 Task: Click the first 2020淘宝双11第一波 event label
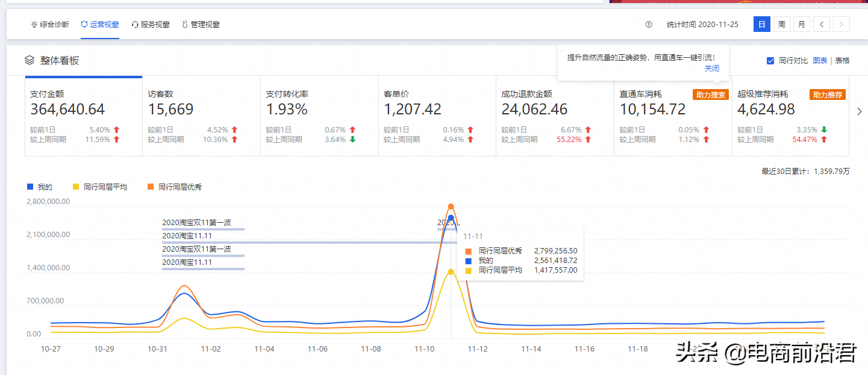click(197, 222)
